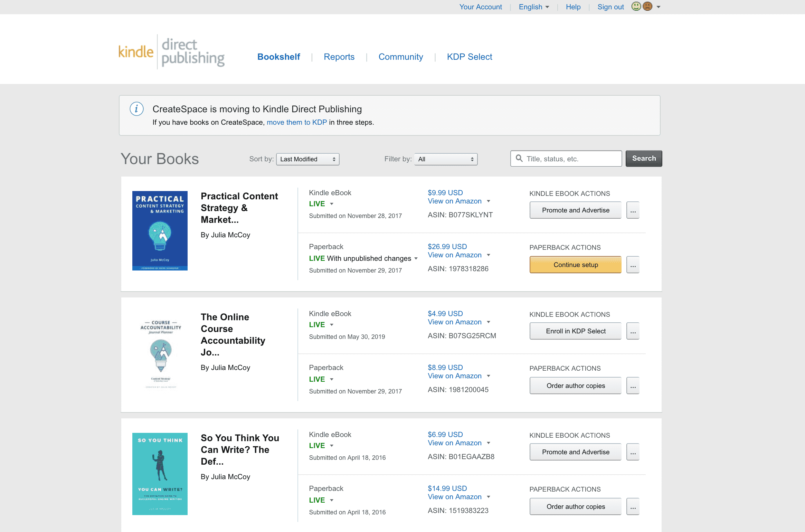Open ellipsis menu for Online Course paperback
This screenshot has height=532, width=805.
[633, 386]
